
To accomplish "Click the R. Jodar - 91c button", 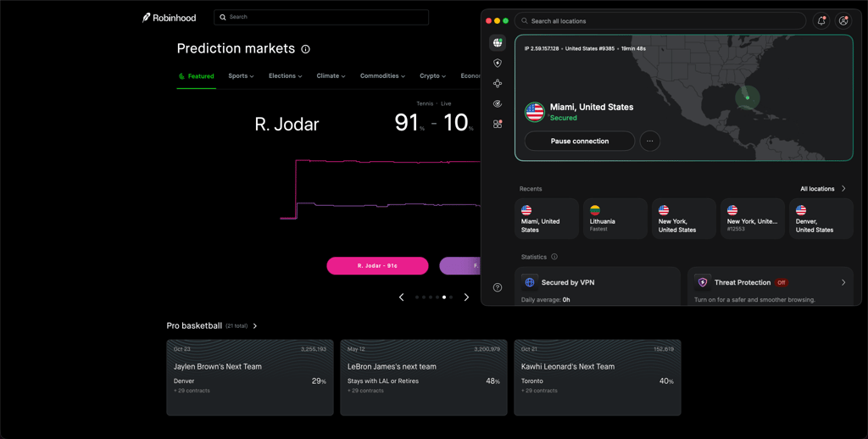I will pyautogui.click(x=377, y=266).
